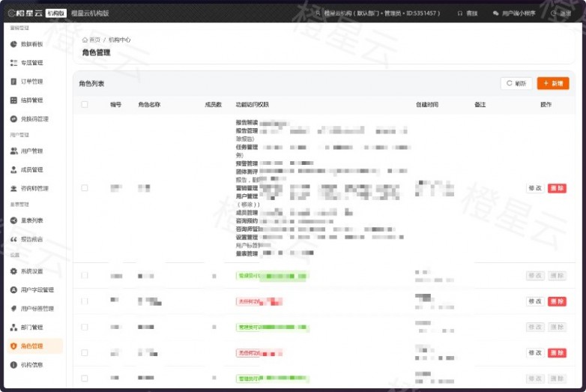Open 用户端小程序 from the top bar
586x392 pixels.
(x=517, y=13)
